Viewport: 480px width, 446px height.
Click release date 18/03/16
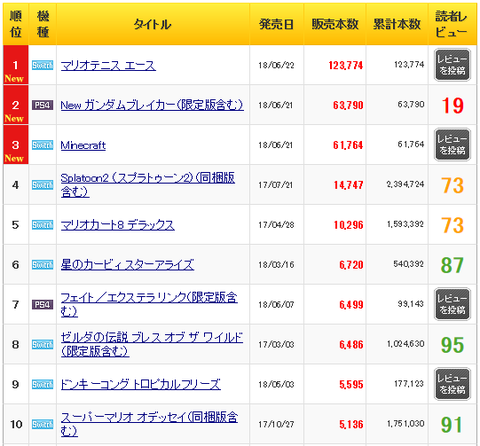coord(276,265)
